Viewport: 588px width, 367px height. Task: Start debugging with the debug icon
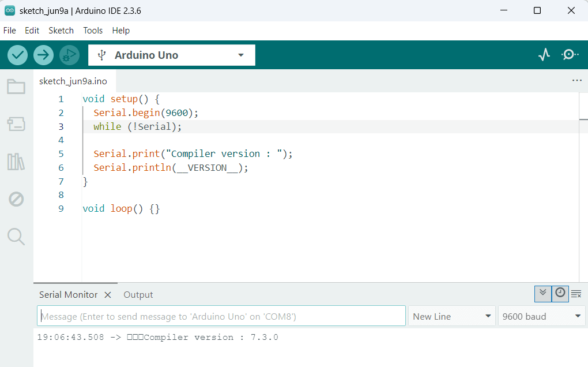click(69, 55)
